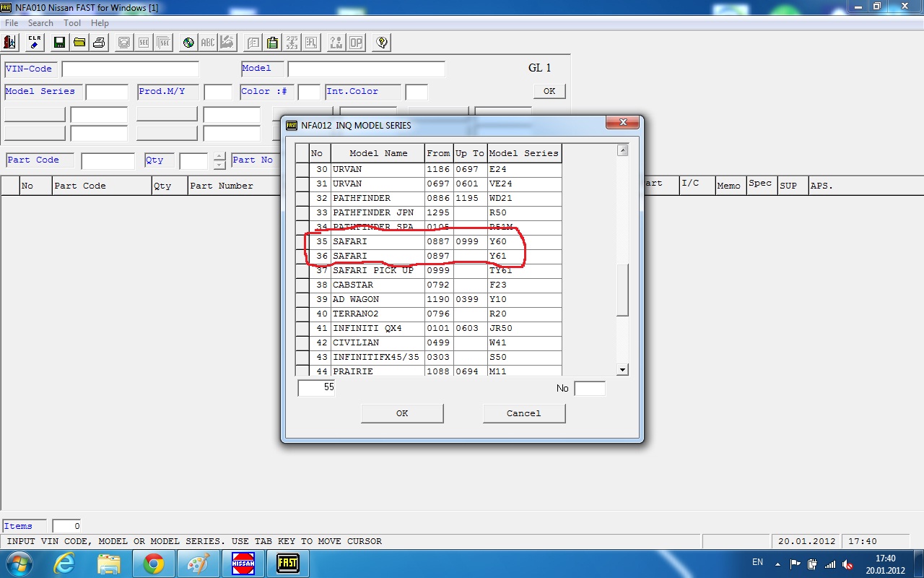Screen dimensions: 924x578
Task: Open Google Chrome from taskbar
Action: coord(153,564)
